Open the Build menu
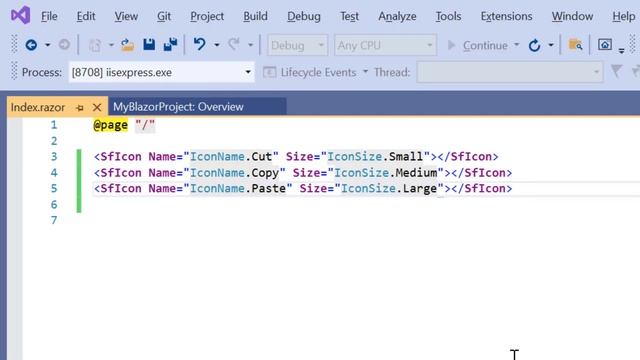Image resolution: width=640 pixels, height=360 pixels. [x=256, y=16]
